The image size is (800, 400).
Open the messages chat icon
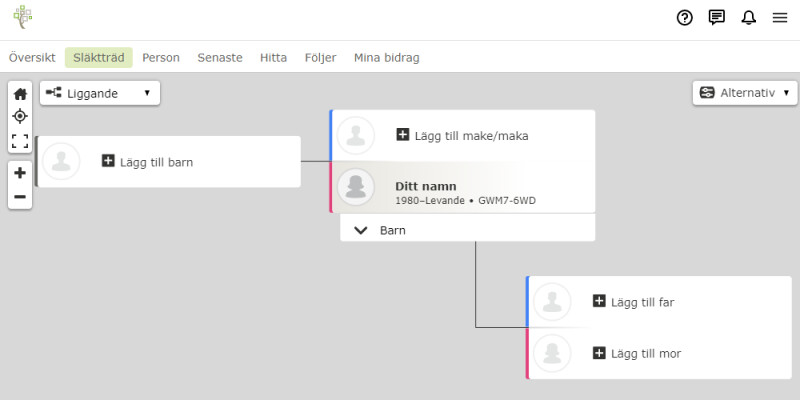(x=717, y=17)
